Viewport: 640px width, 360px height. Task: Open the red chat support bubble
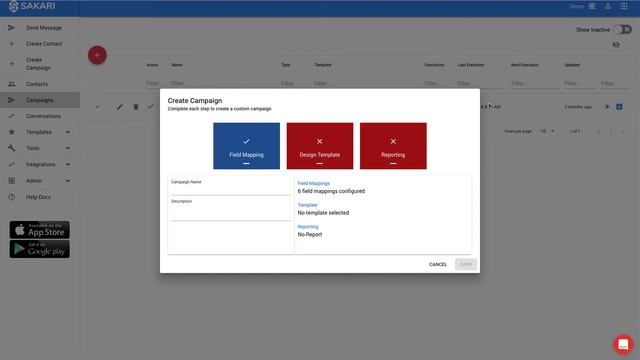[x=623, y=344]
